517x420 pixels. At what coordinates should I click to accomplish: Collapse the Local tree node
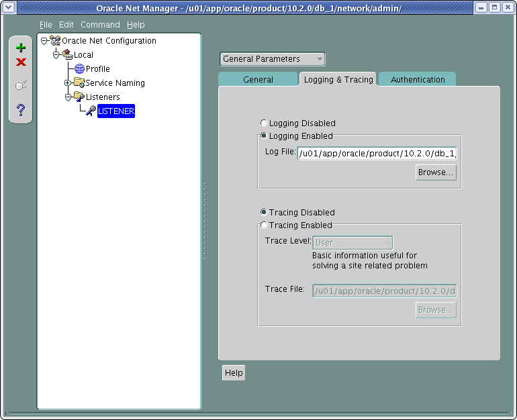tap(56, 55)
